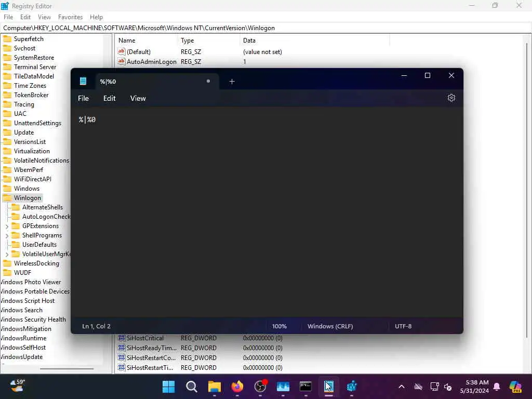
Task: Open network status tray icon
Action: (434, 387)
